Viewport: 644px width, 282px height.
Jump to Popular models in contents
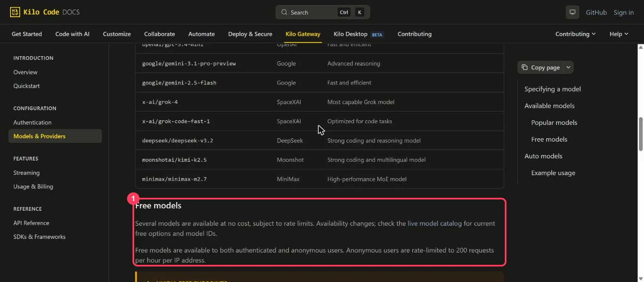click(x=554, y=122)
